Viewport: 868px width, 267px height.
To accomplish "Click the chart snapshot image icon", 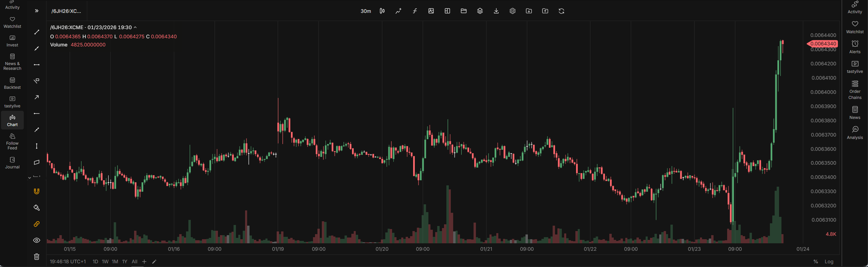I will 431,11.
